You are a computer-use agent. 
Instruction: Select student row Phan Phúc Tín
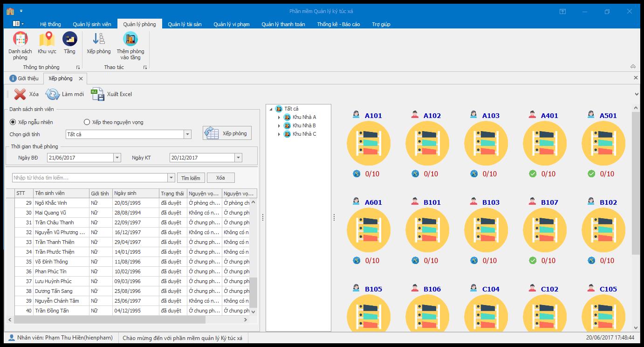coord(131,271)
